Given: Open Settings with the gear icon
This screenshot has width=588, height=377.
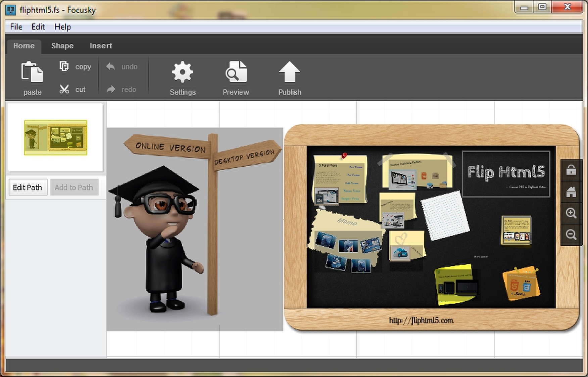Looking at the screenshot, I should tap(182, 72).
